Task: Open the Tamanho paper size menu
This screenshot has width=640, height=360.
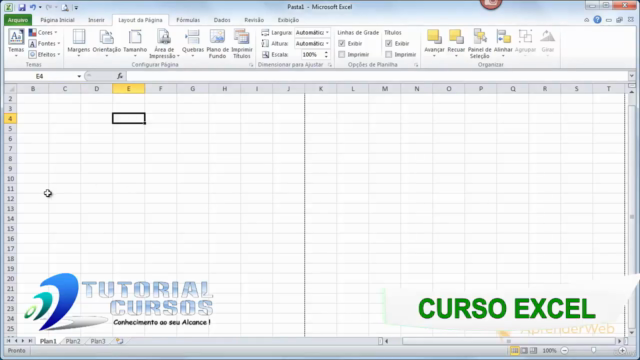Action: tap(135, 42)
